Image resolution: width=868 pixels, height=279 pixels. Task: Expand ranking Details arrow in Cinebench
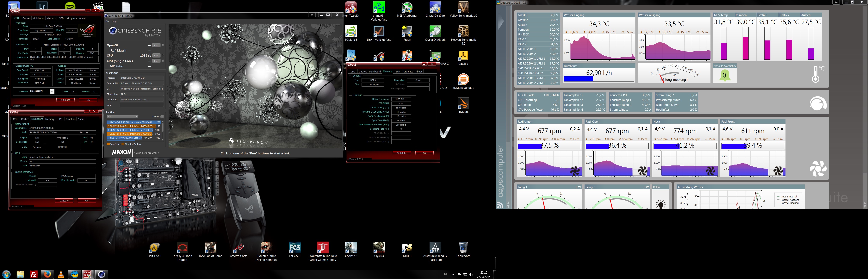click(162, 117)
